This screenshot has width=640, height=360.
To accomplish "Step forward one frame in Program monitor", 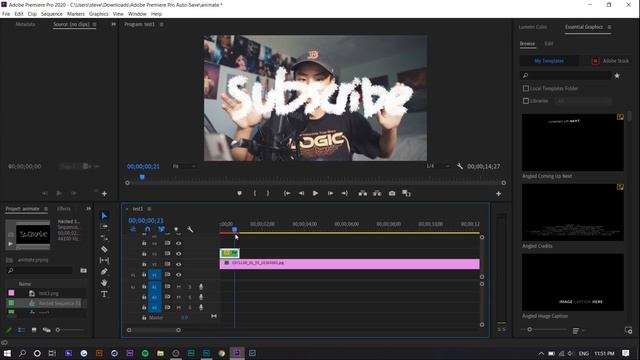I will 330,193.
